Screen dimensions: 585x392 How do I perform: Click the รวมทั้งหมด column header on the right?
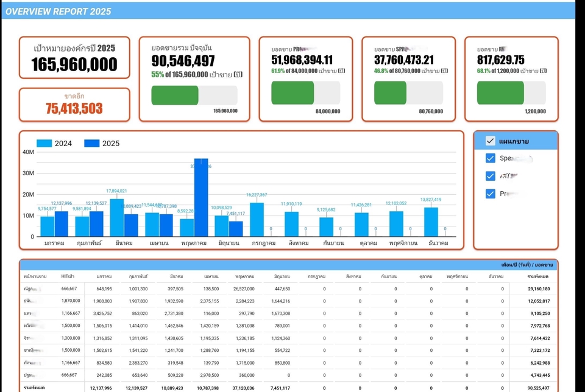[539, 276]
